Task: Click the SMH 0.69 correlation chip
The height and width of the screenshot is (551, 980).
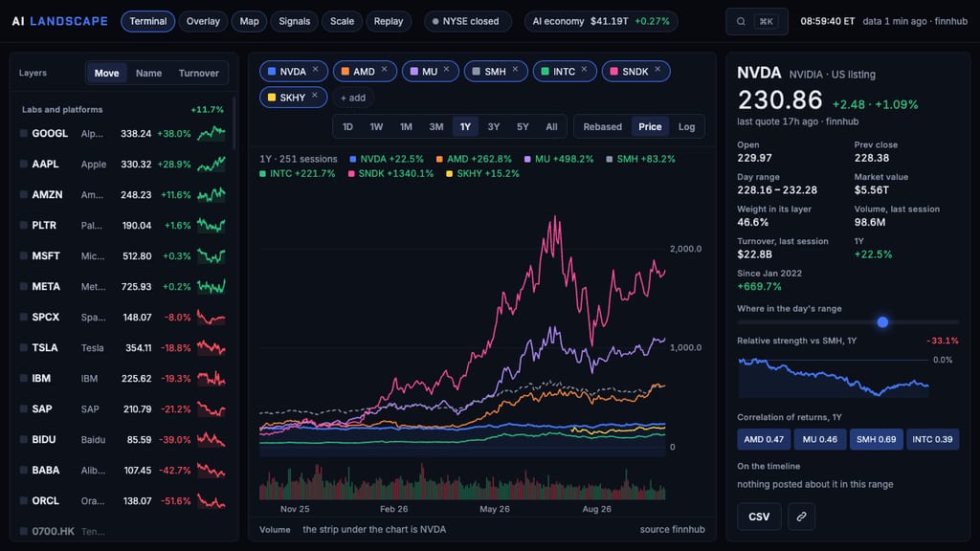Action: click(x=877, y=439)
